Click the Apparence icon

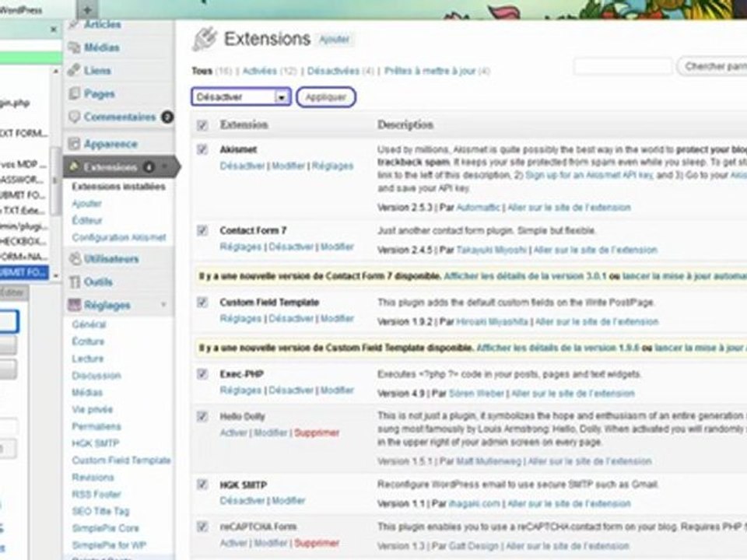pyautogui.click(x=74, y=144)
